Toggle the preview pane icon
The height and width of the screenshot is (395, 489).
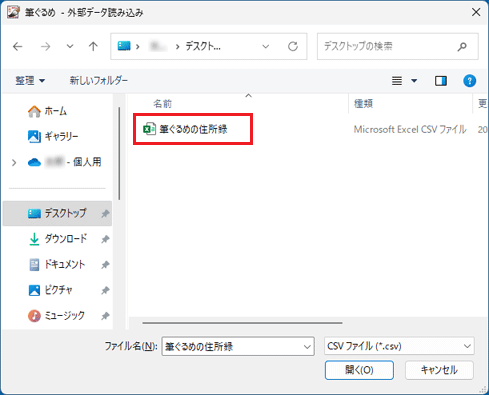441,81
